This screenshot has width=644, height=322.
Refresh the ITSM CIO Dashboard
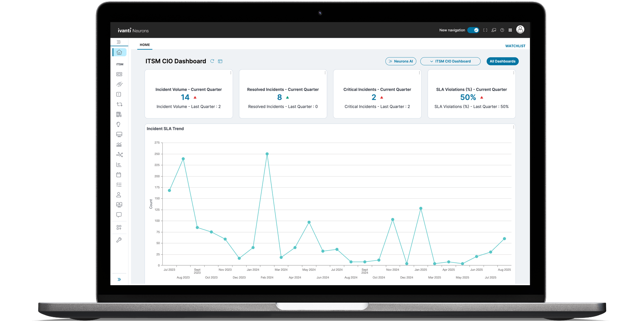(x=212, y=61)
